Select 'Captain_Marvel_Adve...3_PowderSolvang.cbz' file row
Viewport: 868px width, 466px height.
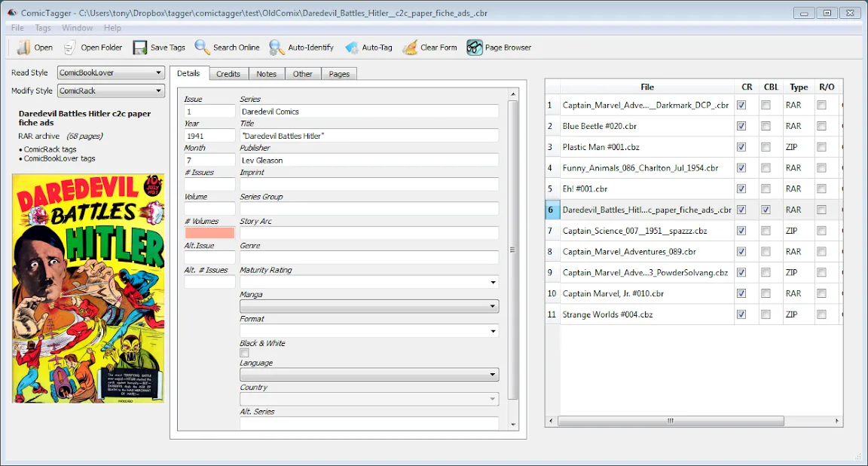645,273
